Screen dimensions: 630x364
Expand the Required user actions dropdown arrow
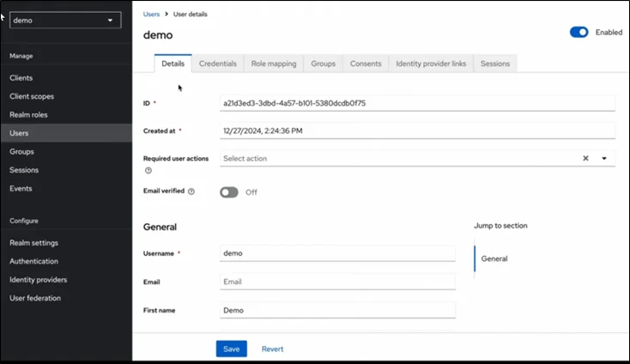pyautogui.click(x=604, y=159)
